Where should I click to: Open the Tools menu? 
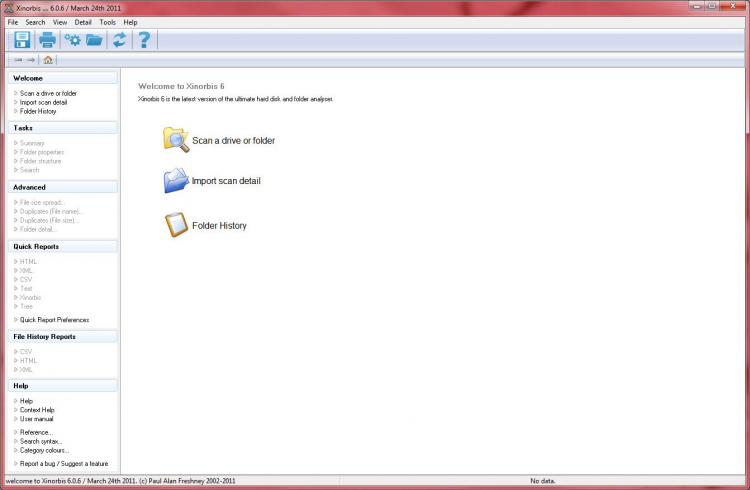pos(108,22)
